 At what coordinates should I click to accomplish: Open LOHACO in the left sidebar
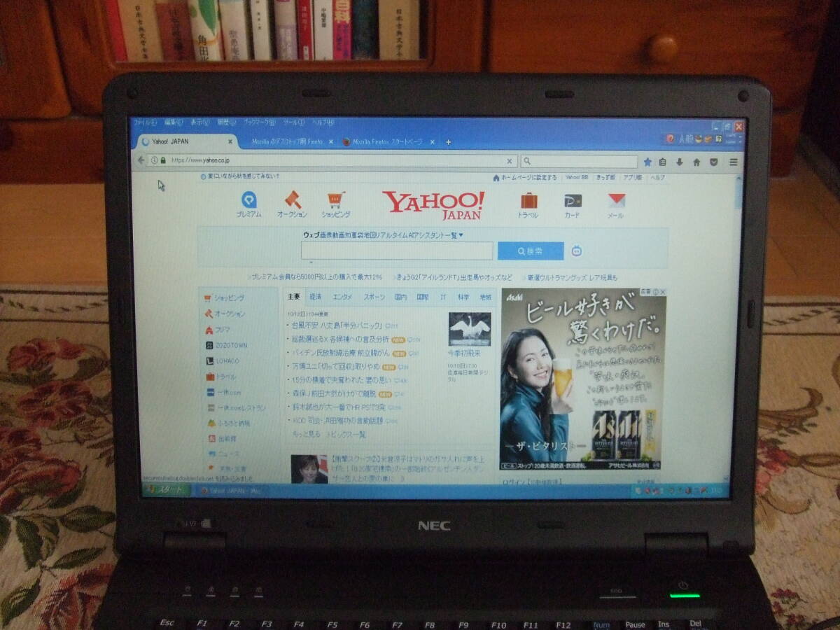coord(223,360)
